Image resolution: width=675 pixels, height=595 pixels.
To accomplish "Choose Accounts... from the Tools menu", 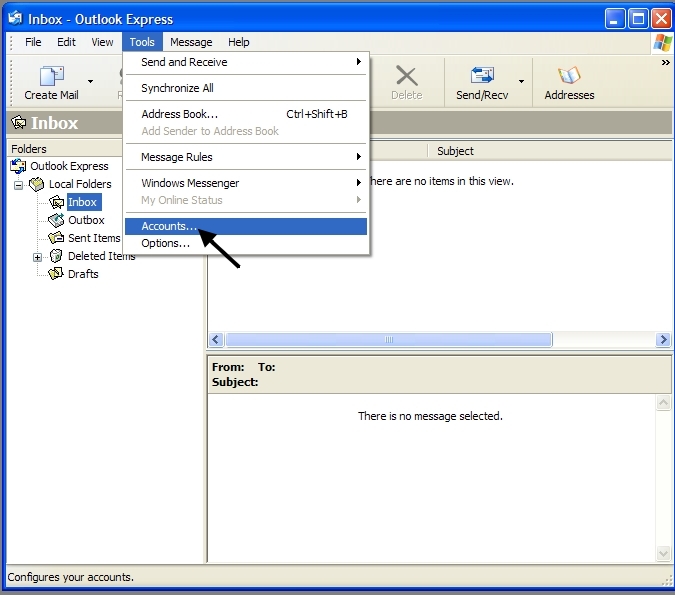I will (169, 227).
